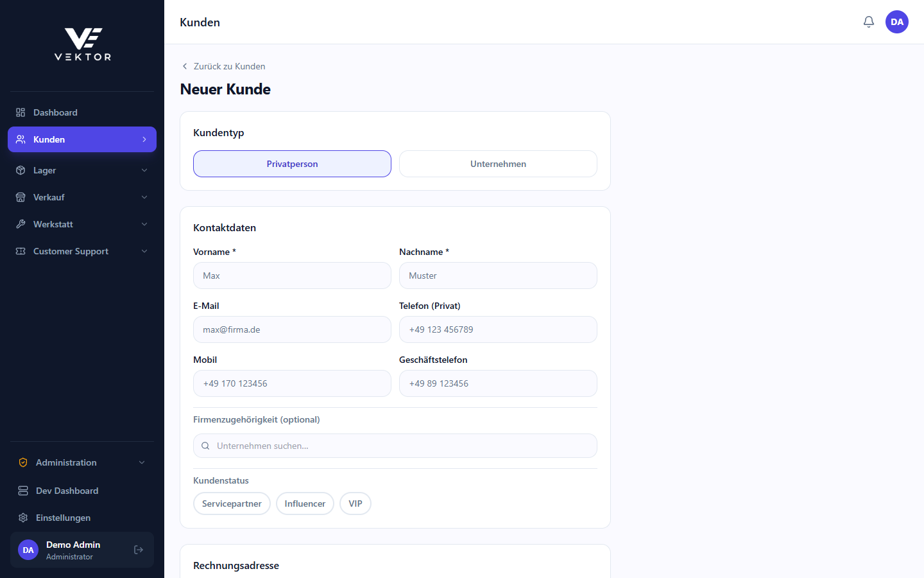Toggle the Servicepartner status button
Screen dimensions: 924x578
click(232, 504)
